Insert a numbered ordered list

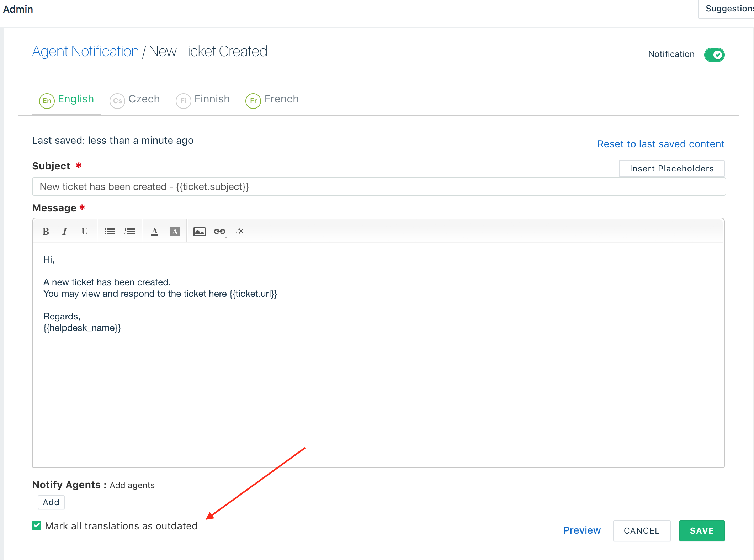click(129, 232)
